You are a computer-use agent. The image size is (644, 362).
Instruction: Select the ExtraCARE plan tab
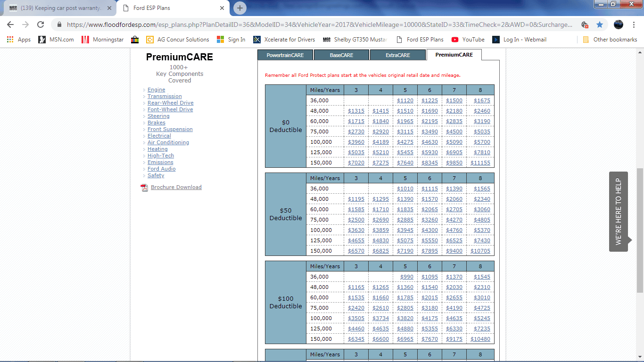[x=398, y=55]
